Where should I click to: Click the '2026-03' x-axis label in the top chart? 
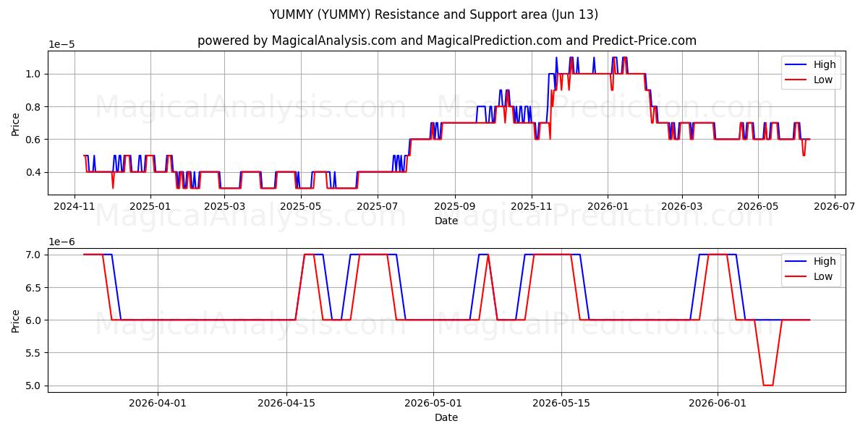coord(682,206)
